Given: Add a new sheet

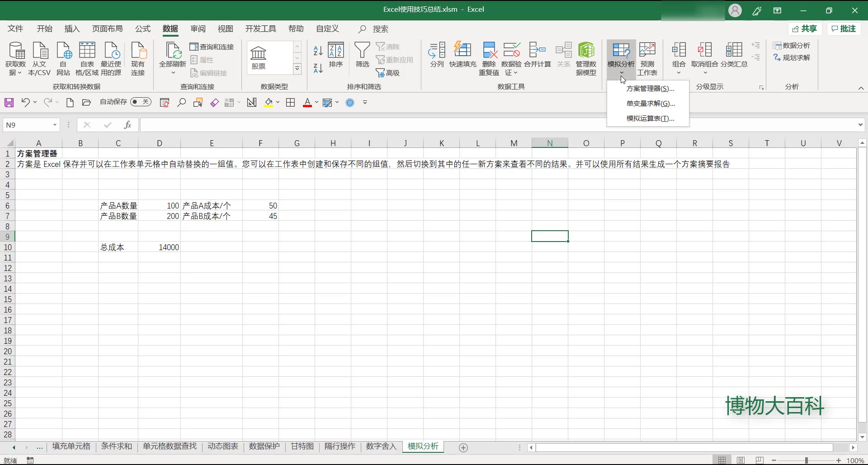Looking at the screenshot, I should click(x=463, y=447).
